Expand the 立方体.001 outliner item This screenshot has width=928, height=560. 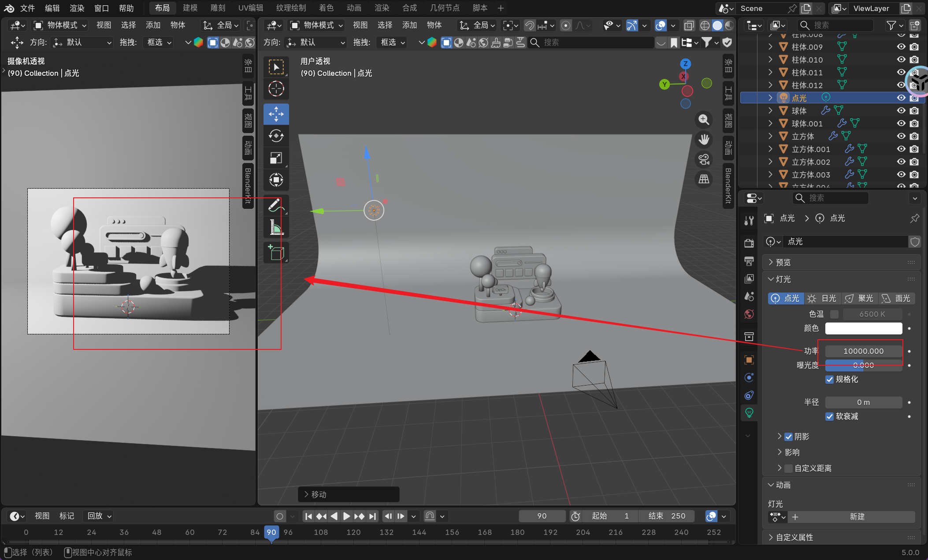point(770,149)
